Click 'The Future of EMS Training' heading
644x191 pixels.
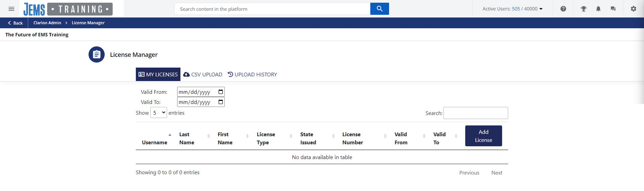[37, 35]
